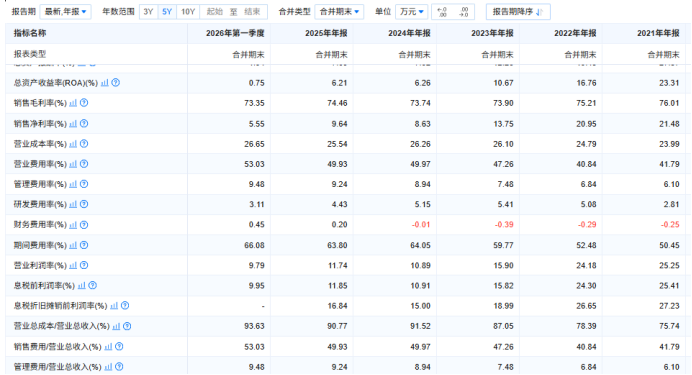Open chart icon for 营业成本率(%)
Screen dimensions: 692x375
pos(73,144)
